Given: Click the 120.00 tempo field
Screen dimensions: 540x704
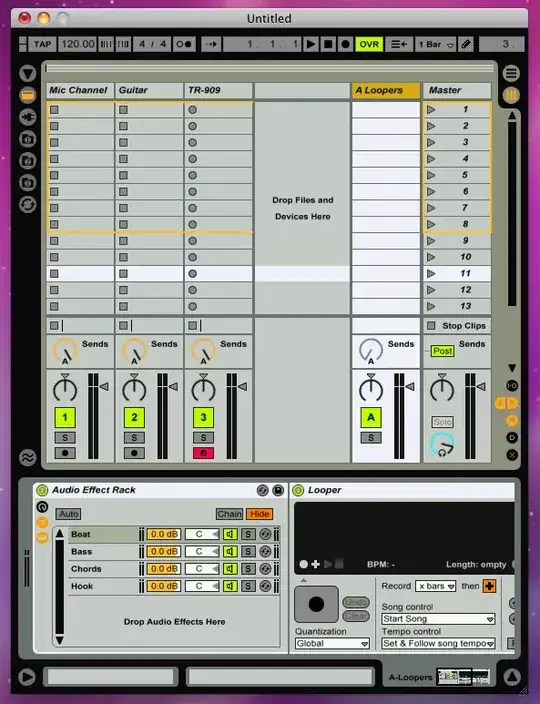Looking at the screenshot, I should tap(78, 44).
